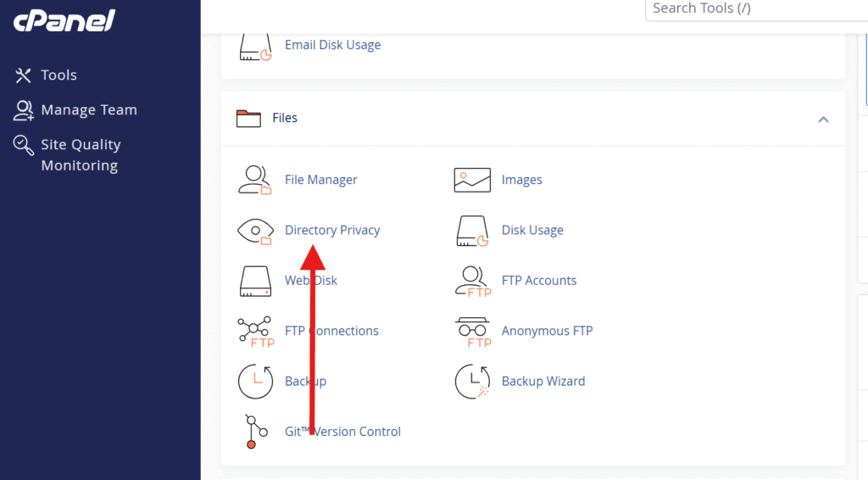Focus the Search Tools field
Image resolution: width=868 pixels, height=480 pixels.
pos(756,8)
